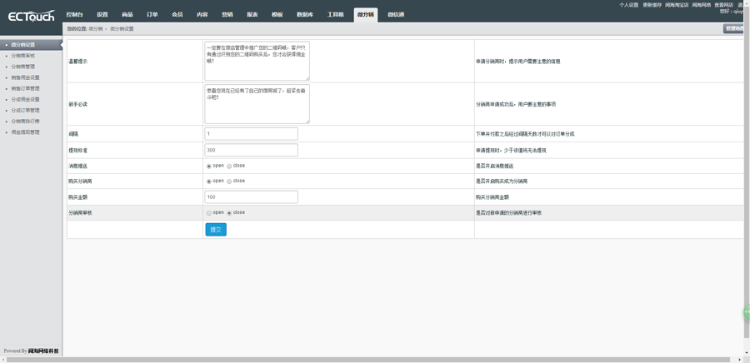Screen dimensions: 750x363
Task: Submit form with blue 提交 button
Action: point(216,230)
